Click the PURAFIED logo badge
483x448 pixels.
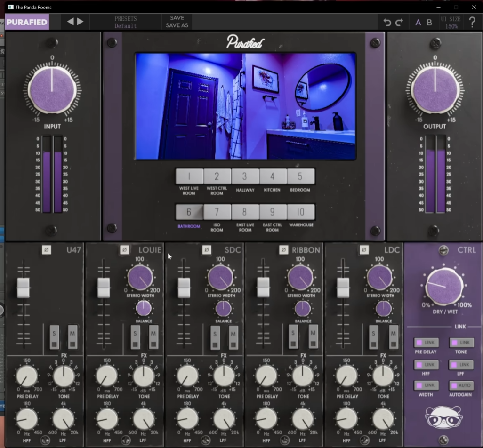point(27,22)
